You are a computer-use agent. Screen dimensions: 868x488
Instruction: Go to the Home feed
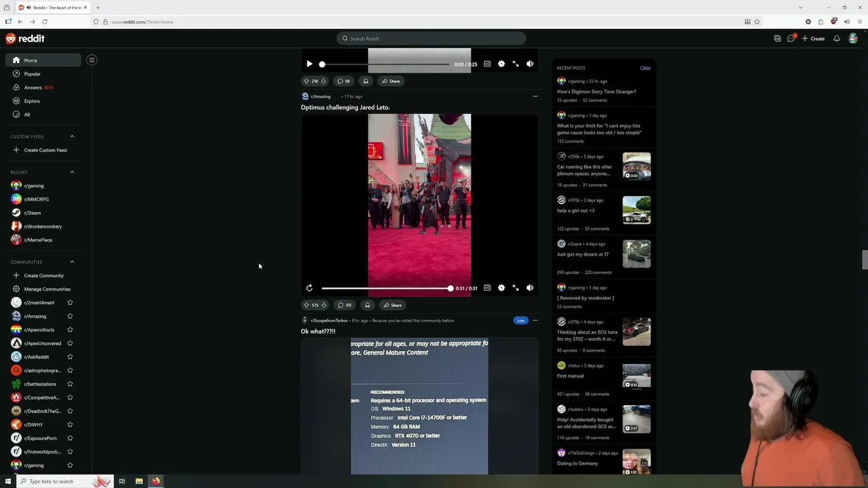pos(43,60)
